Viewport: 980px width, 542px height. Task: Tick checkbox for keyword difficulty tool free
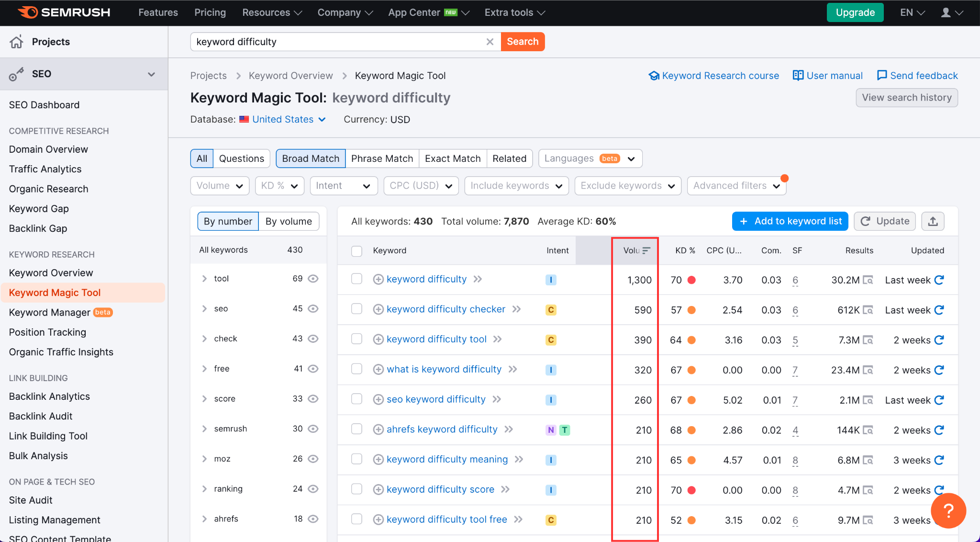pos(356,519)
